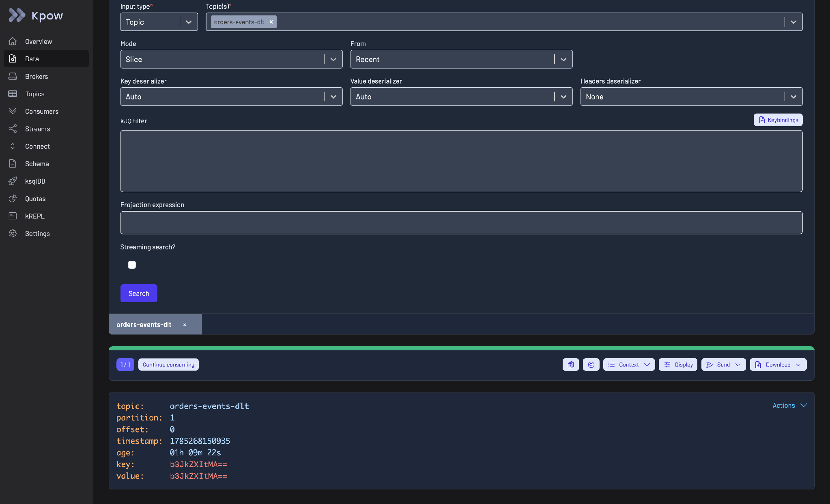Open ksqlDB via its rocket icon

13,181
